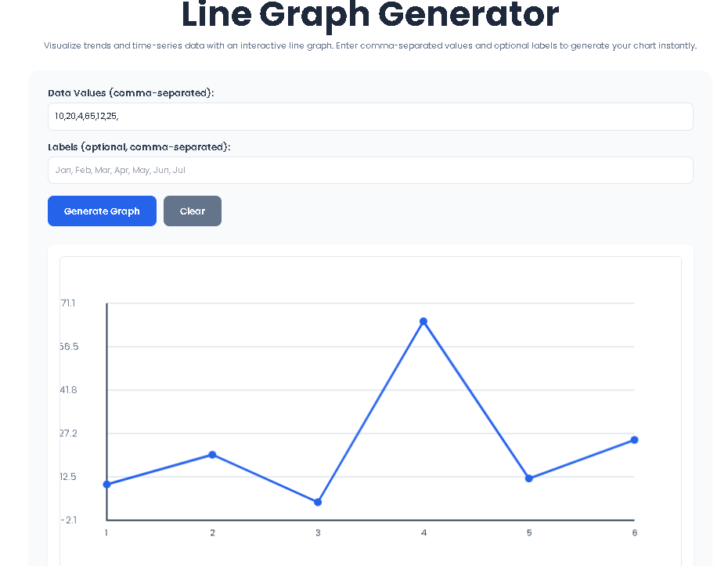
Task: Click the Labels optional input field
Action: 370,170
